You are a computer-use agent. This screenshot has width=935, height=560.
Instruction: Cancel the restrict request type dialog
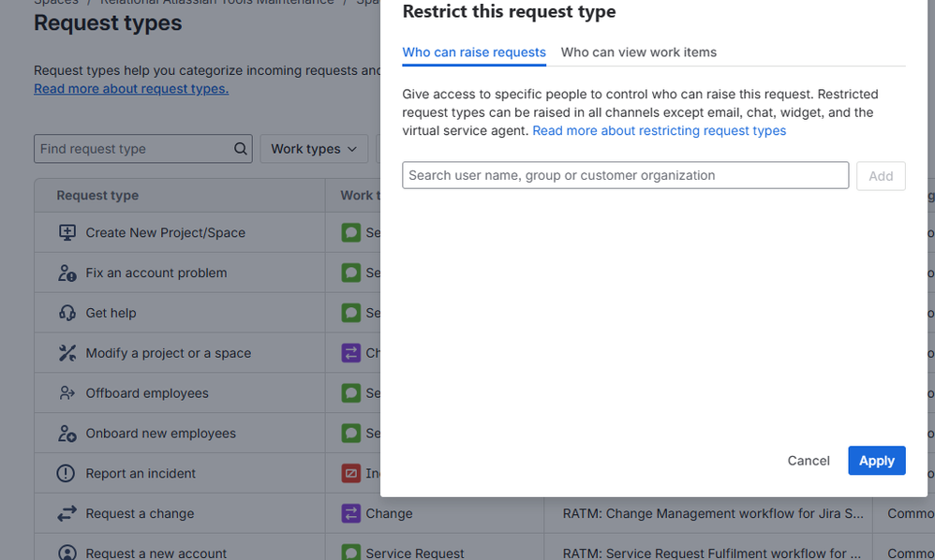click(808, 460)
